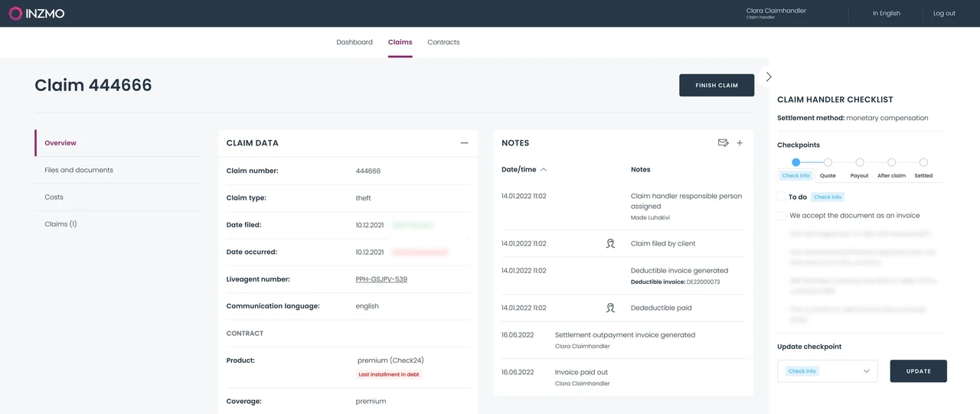Switch to the Dashboard tab
This screenshot has width=980, height=414.
coord(354,42)
